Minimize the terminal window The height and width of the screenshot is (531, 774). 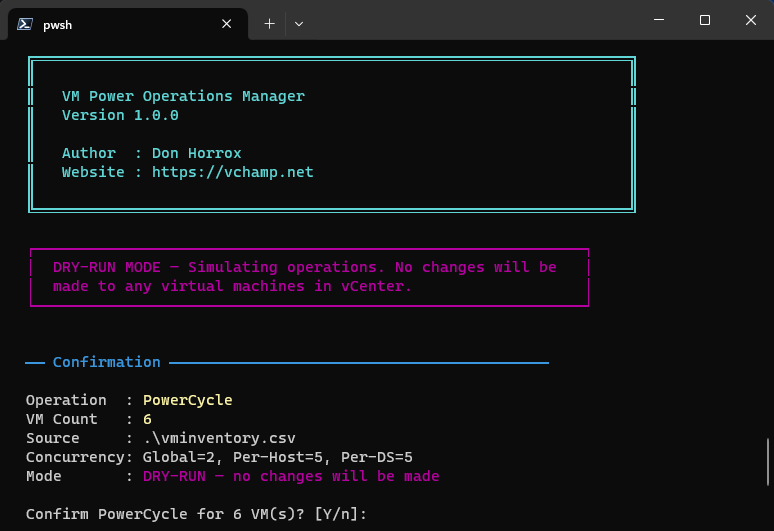click(x=659, y=20)
